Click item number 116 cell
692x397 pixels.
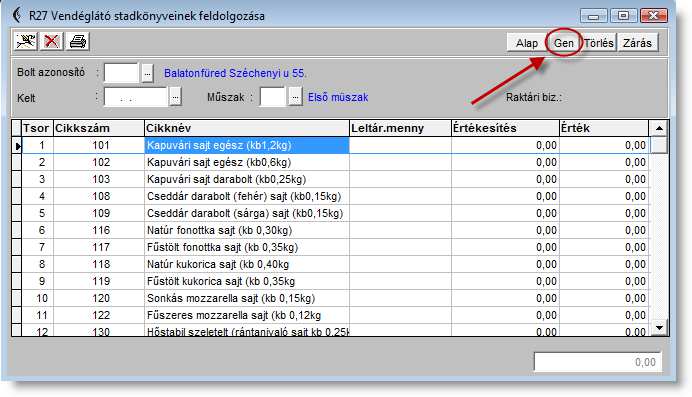click(x=99, y=230)
